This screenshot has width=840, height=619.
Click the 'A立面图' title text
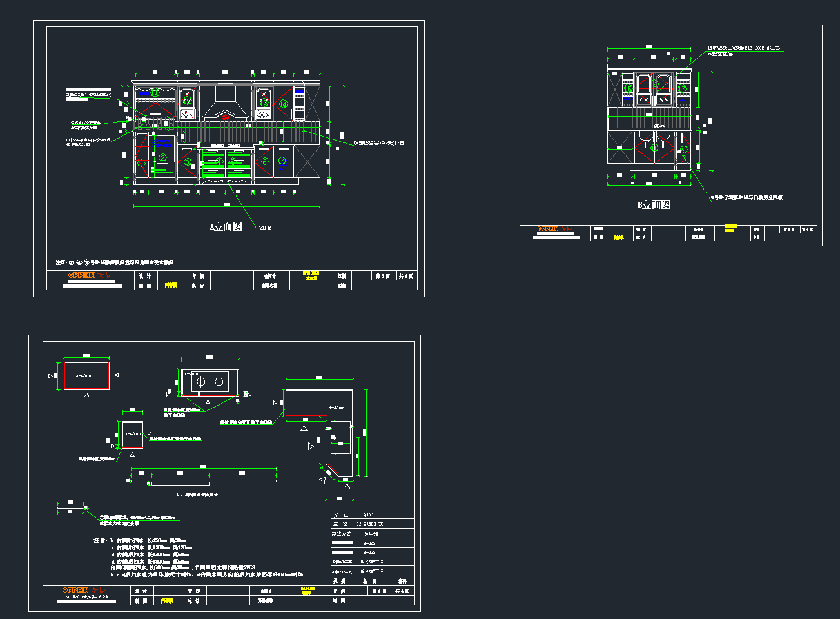click(x=226, y=226)
